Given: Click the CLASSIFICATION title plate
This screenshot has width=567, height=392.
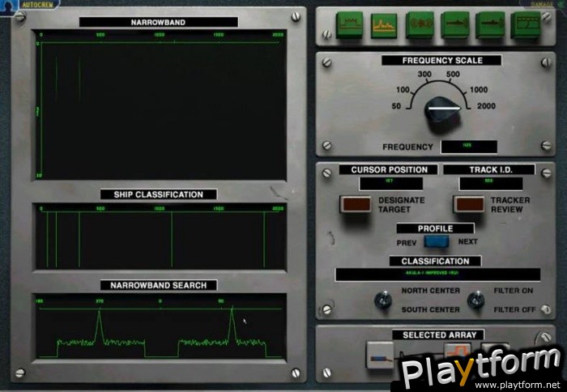Looking at the screenshot, I should [435, 261].
